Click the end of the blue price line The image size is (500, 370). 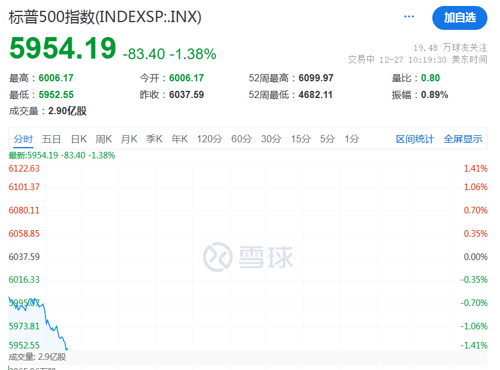point(67,349)
